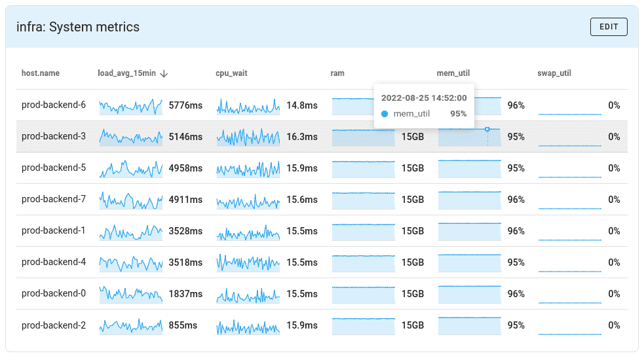
Task: Click the prod-backend-6 cpu_wait sparkline
Action: tap(248, 105)
